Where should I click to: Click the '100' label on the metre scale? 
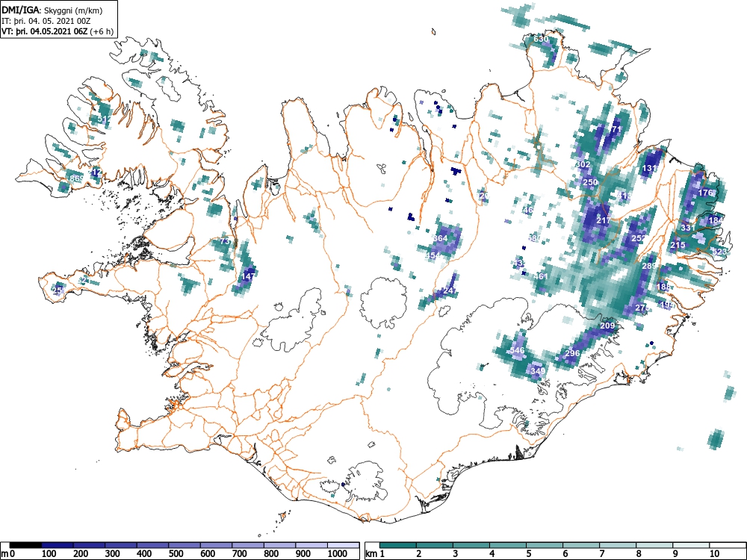click(49, 554)
